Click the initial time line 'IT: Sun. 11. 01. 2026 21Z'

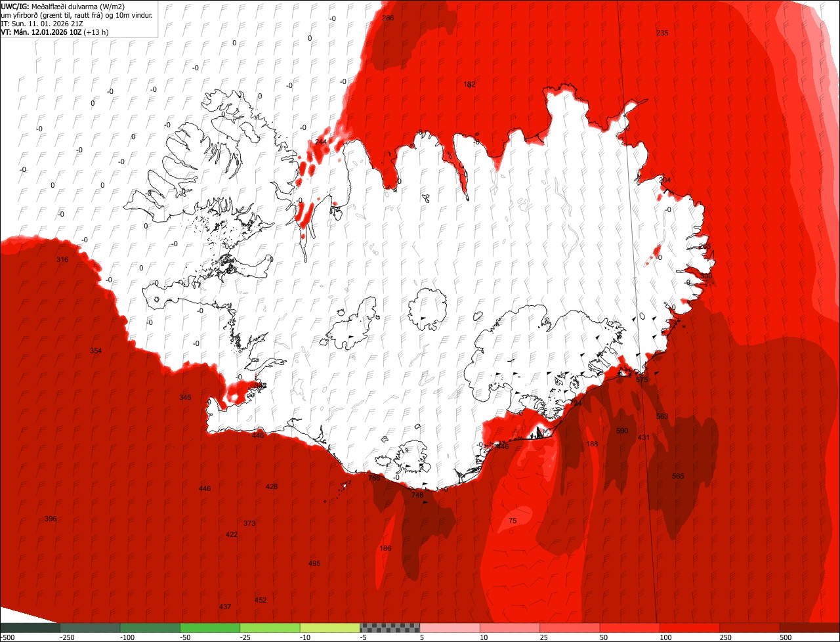tap(42, 24)
